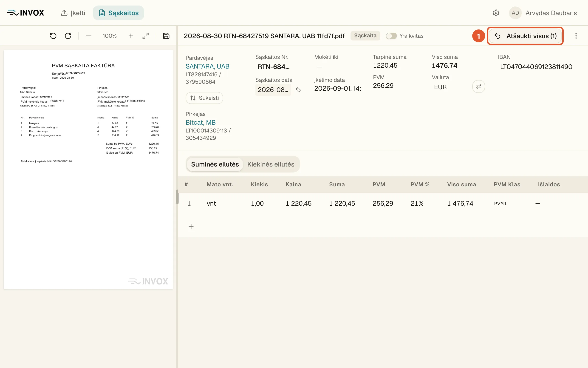Click the Išlaidos column header

[x=549, y=184]
